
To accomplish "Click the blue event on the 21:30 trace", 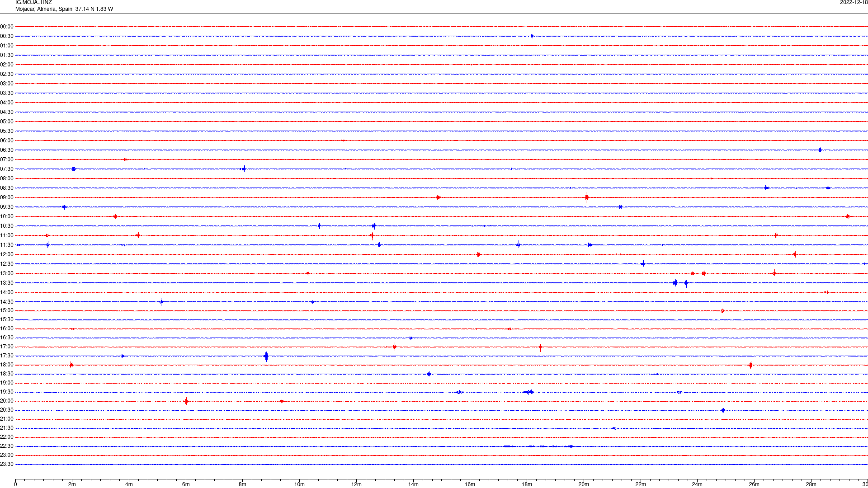I will (614, 428).
